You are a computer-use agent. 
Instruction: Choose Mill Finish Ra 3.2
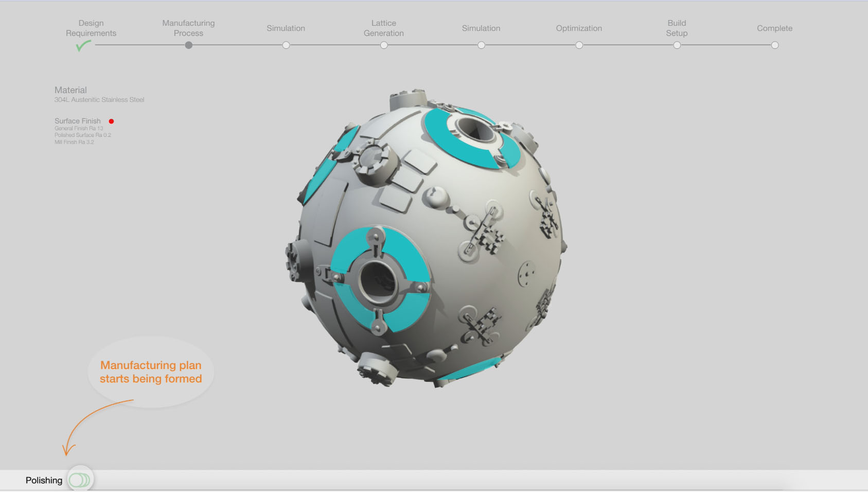74,142
